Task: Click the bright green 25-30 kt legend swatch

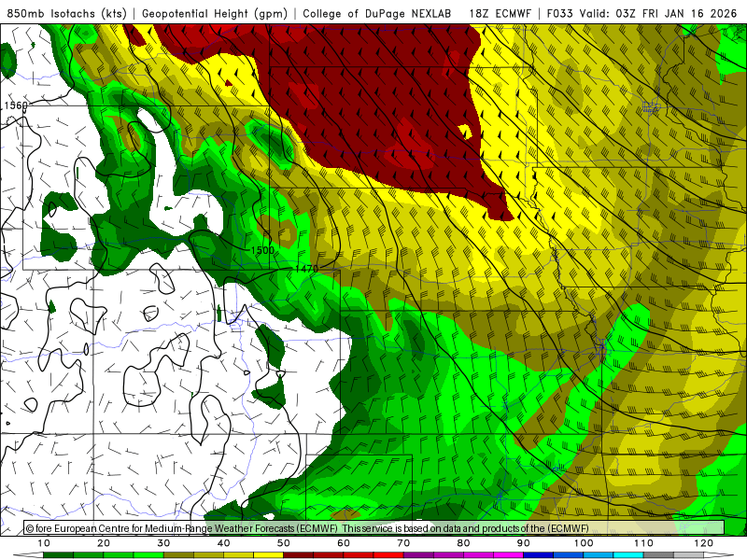Action: point(148,555)
